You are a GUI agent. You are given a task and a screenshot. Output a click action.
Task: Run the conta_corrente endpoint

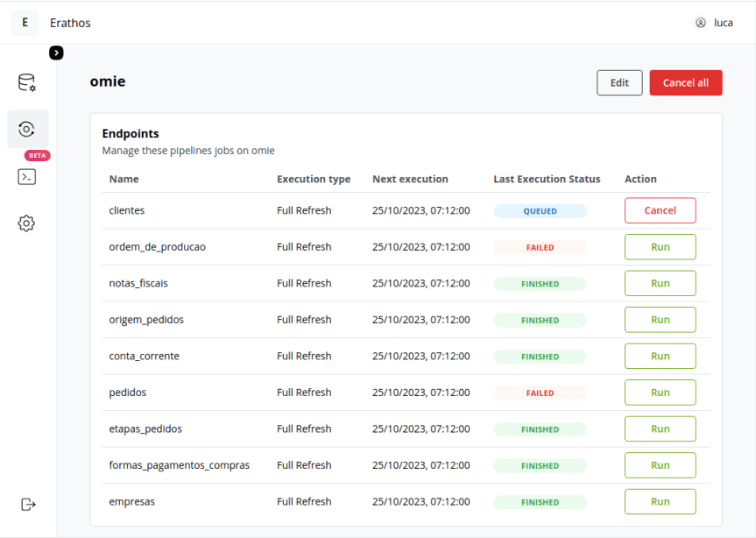660,356
